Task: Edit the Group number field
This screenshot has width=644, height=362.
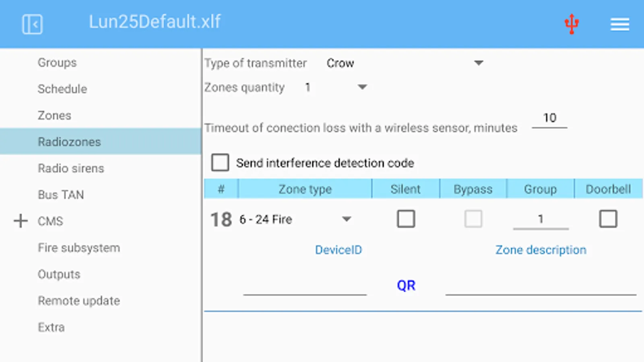Action: (x=541, y=220)
